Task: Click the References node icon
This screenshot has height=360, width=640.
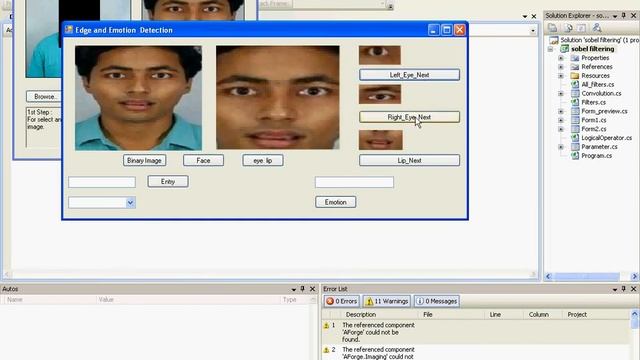Action: point(575,67)
